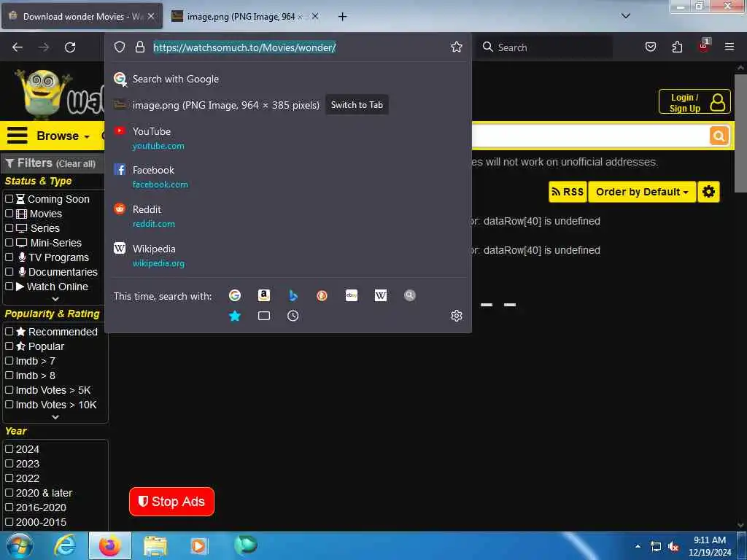This screenshot has height=560, width=747.
Task: Show hidden system tray icons
Action: click(x=638, y=547)
